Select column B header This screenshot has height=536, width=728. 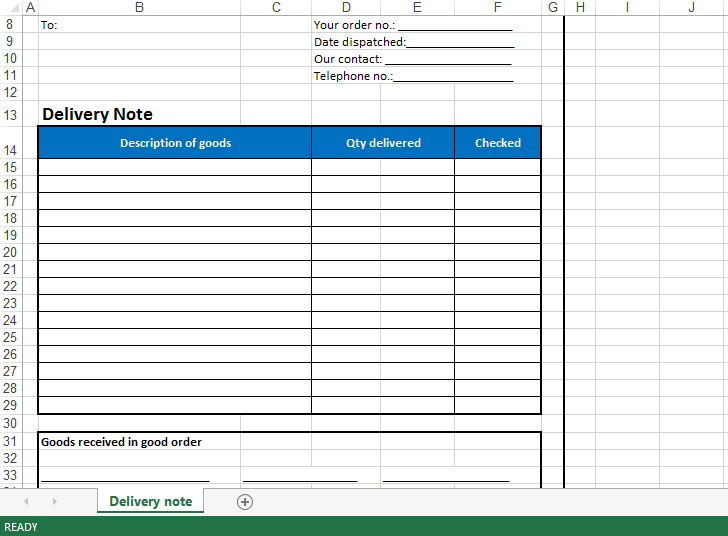[x=138, y=8]
